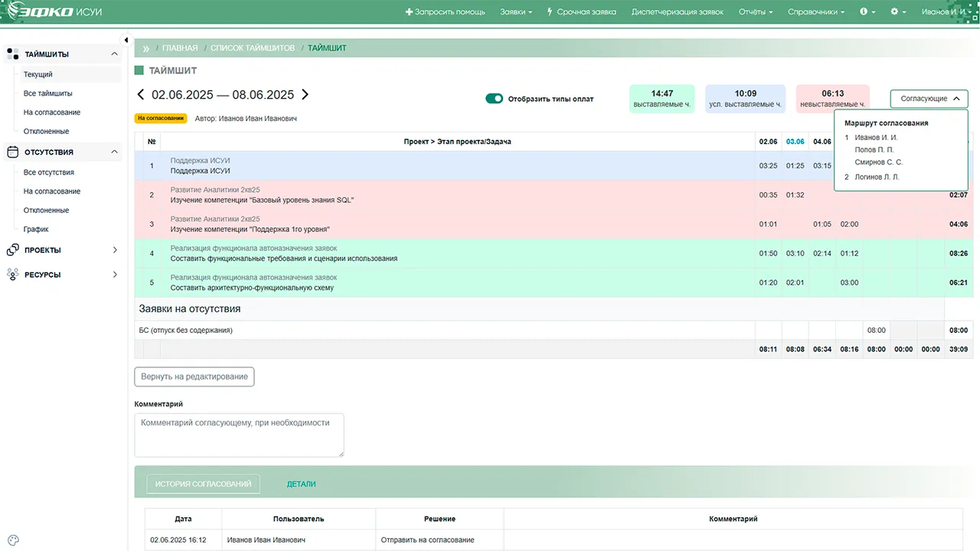The image size is (980, 551).
Task: Click the double-chevron breadcrumb icon
Action: pos(145,48)
